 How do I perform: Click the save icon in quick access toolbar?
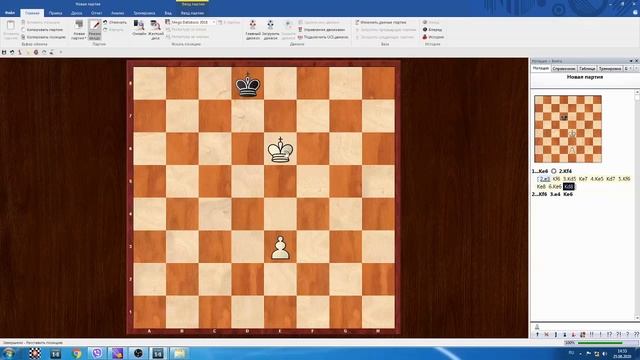click(4, 52)
